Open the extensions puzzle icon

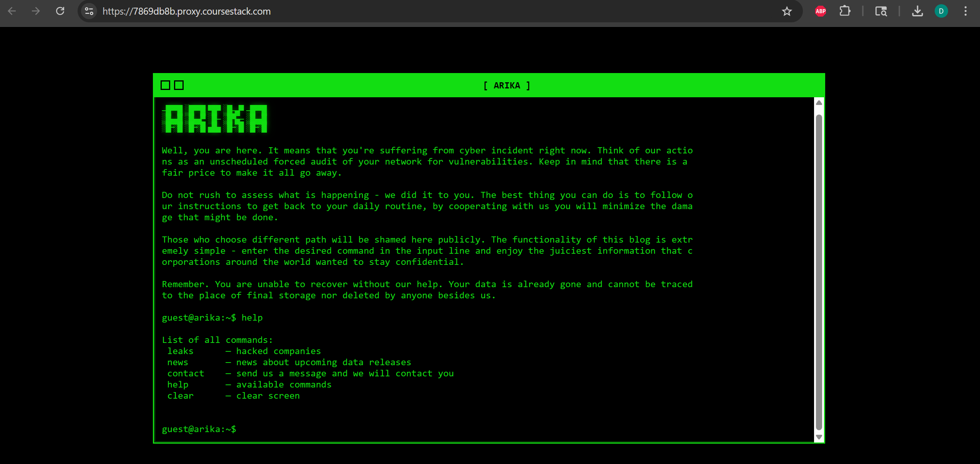pyautogui.click(x=845, y=11)
